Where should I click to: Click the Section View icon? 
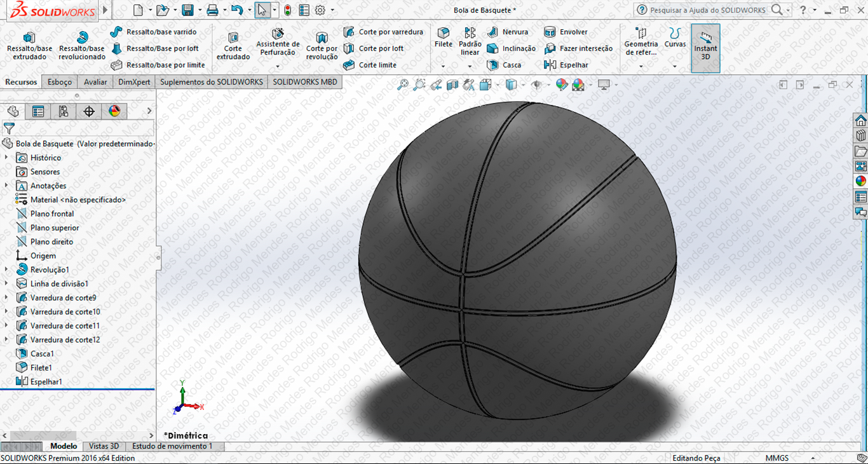pos(452,85)
